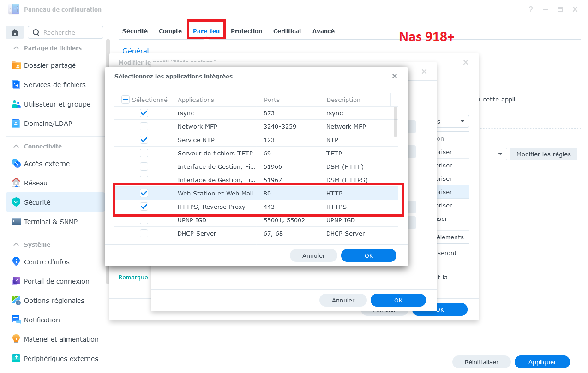This screenshot has height=373, width=588.
Task: Enable the UPNP IGD checkbox
Action: (x=144, y=220)
